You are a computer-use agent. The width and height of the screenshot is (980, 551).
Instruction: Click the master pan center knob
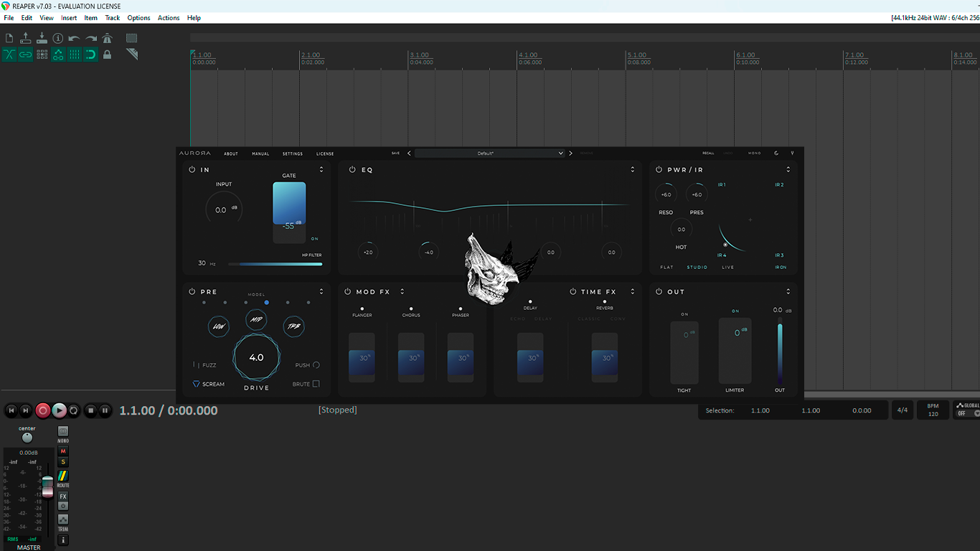pyautogui.click(x=27, y=437)
